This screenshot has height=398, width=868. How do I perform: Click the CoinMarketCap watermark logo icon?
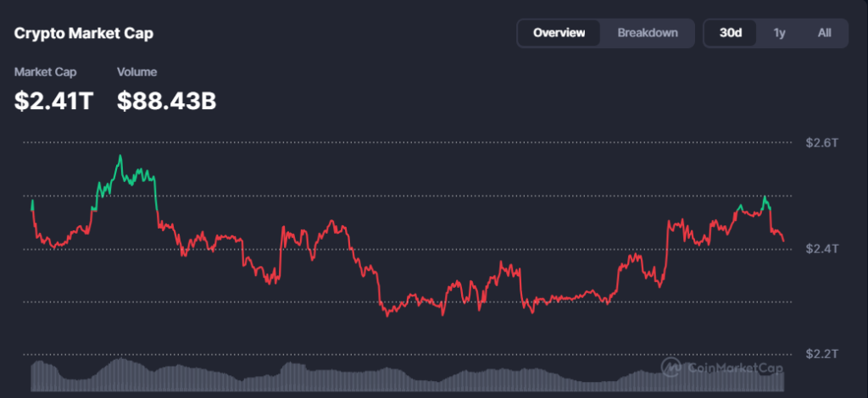[672, 367]
